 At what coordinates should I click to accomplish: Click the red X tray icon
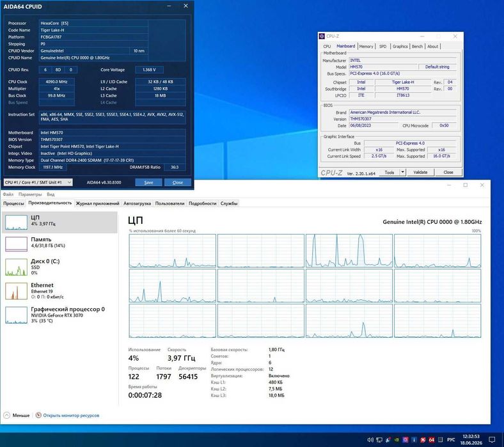point(423,439)
